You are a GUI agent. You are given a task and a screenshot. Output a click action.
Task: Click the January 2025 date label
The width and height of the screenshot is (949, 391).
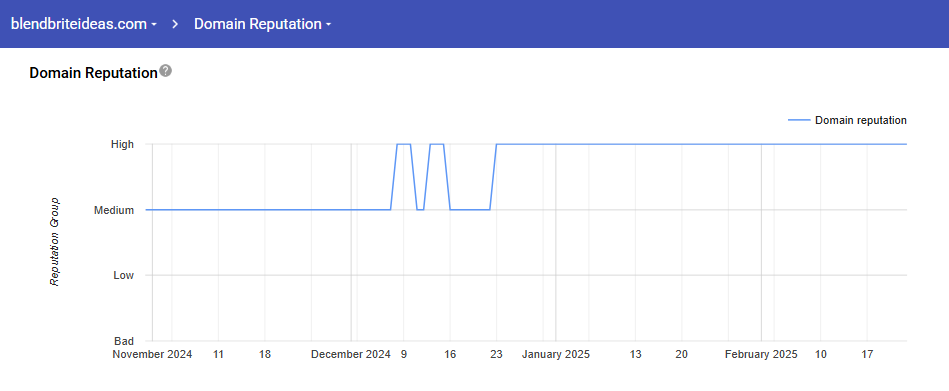coord(556,355)
